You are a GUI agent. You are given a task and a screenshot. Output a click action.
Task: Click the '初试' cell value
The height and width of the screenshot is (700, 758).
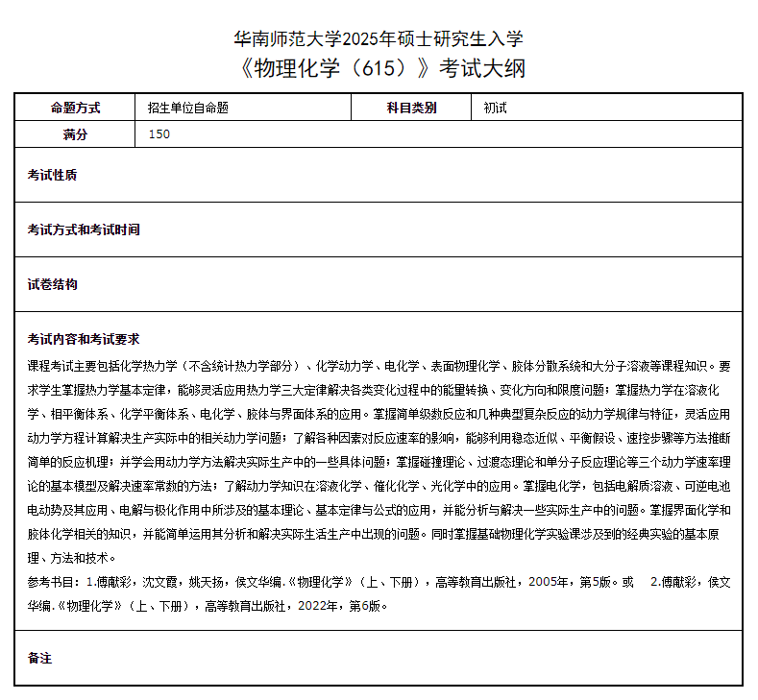(x=495, y=108)
